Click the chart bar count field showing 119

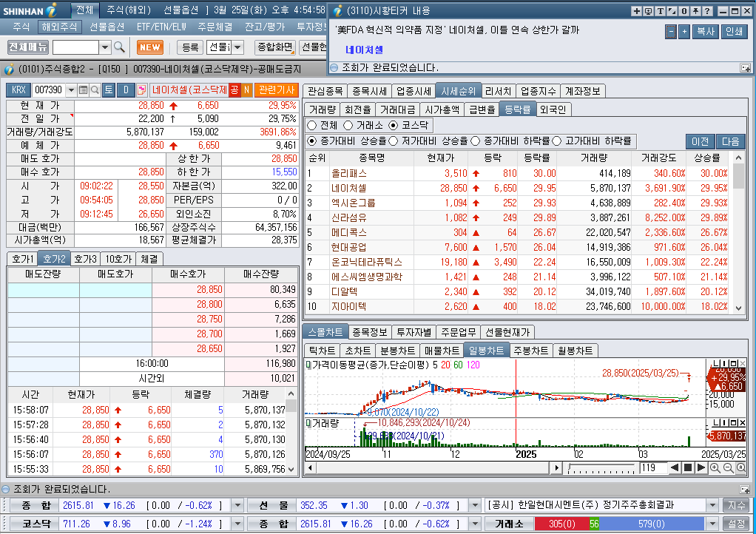tap(652, 467)
